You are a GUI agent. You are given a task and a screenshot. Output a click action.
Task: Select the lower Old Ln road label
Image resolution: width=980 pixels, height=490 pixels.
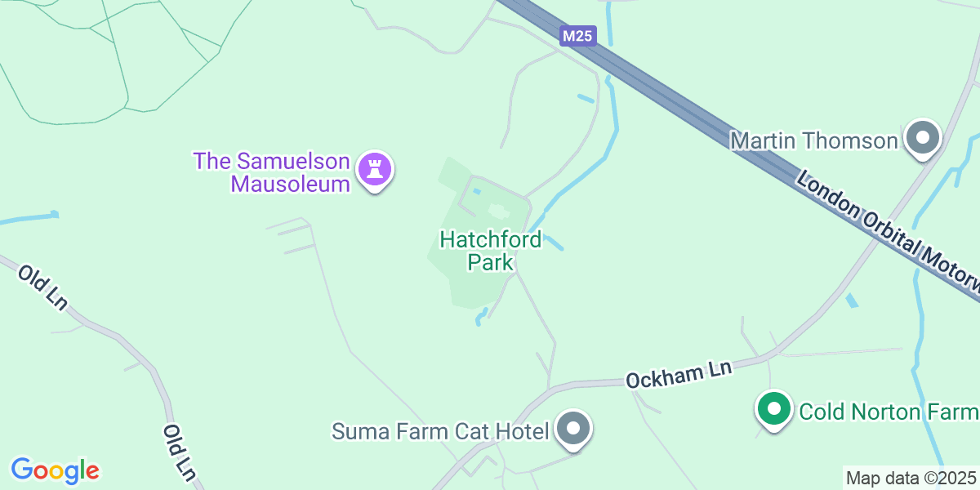(179, 452)
